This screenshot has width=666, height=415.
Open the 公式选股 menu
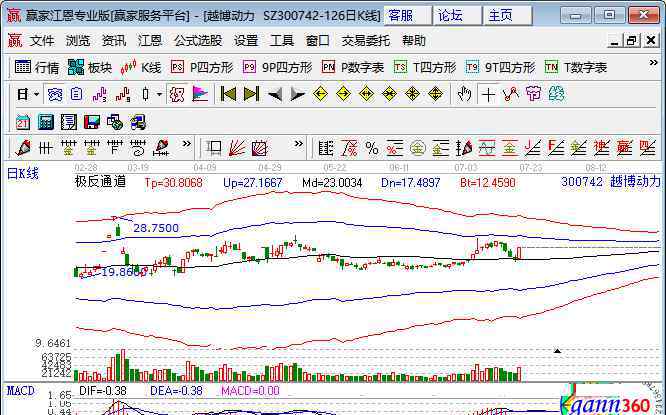click(x=198, y=41)
